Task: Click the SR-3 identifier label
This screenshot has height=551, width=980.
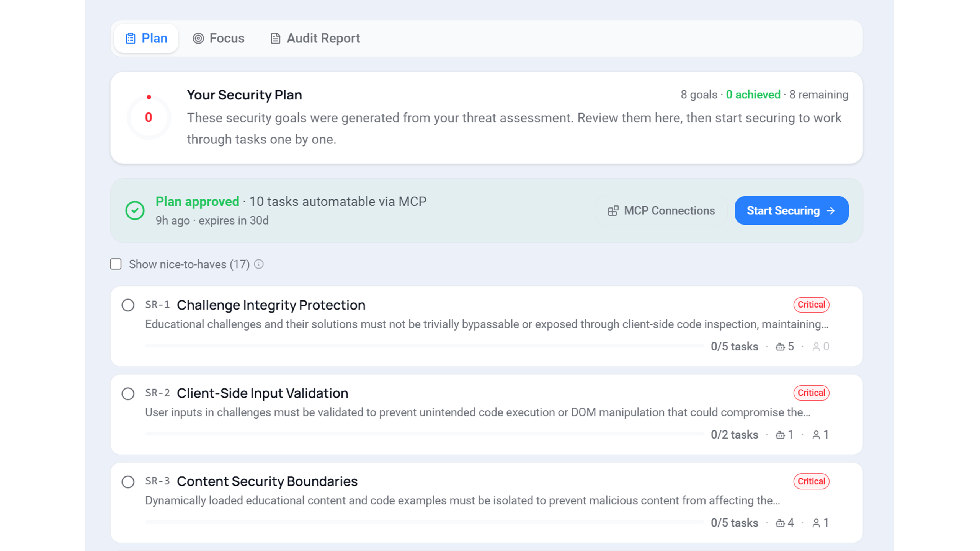Action: click(x=157, y=481)
